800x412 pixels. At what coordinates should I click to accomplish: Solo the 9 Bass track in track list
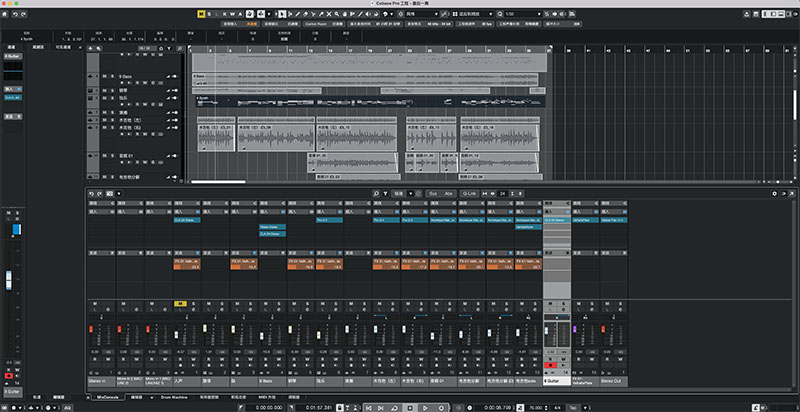tap(112, 76)
